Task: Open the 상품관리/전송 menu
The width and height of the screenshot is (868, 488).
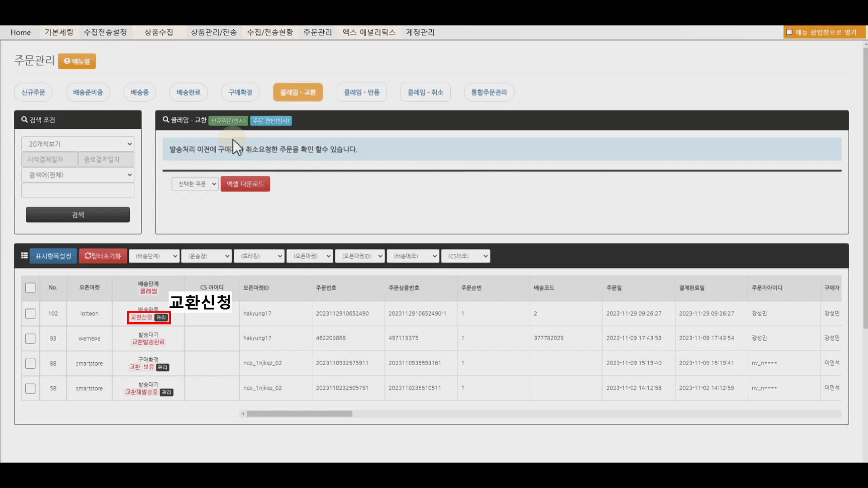Action: 213,32
